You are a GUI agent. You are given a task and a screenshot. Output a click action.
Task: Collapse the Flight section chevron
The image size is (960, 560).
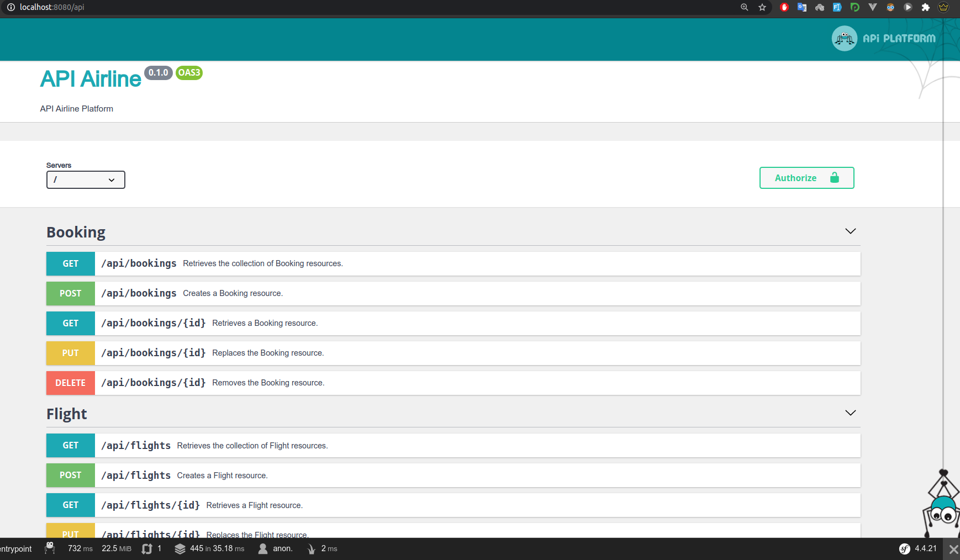point(851,413)
